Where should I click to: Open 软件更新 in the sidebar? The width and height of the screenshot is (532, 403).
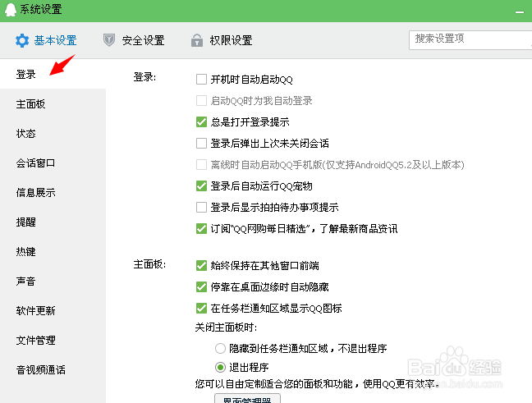click(x=53, y=310)
